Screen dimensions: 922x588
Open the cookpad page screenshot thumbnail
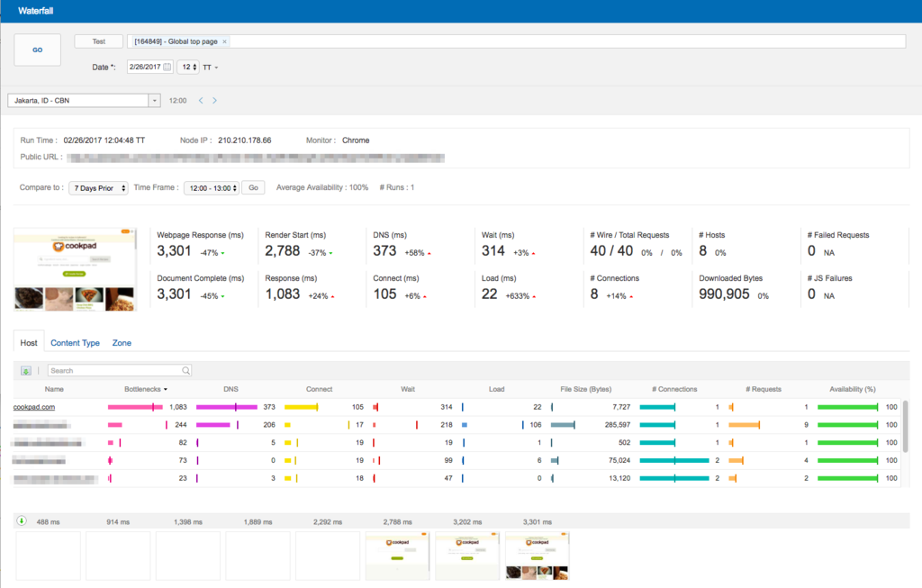click(x=75, y=269)
